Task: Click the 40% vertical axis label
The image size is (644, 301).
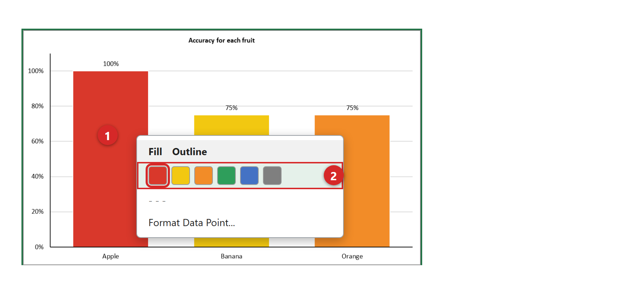Action: (x=38, y=176)
